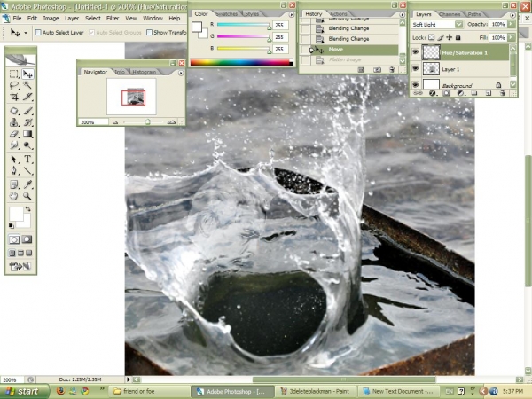Image resolution: width=532 pixels, height=399 pixels.
Task: Click the foreground color swatch in Color panel
Action: coord(197,27)
